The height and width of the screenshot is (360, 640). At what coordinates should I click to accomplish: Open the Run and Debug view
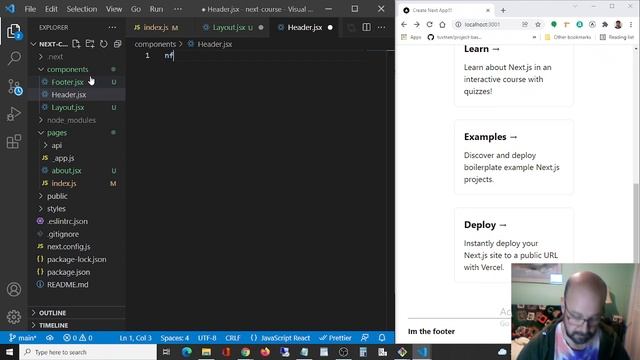tap(14, 114)
